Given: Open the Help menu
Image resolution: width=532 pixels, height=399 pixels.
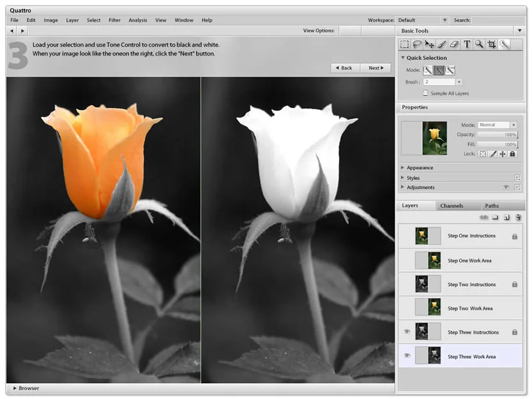Looking at the screenshot, I should click(x=207, y=20).
